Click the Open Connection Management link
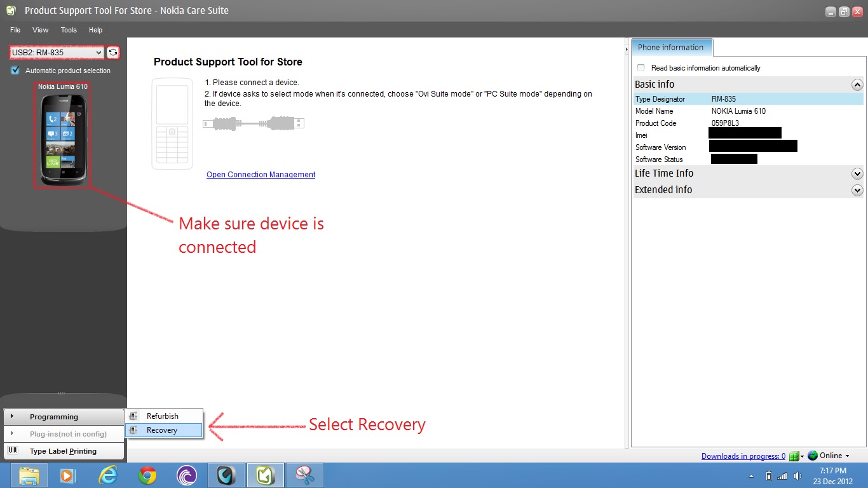 (x=261, y=175)
